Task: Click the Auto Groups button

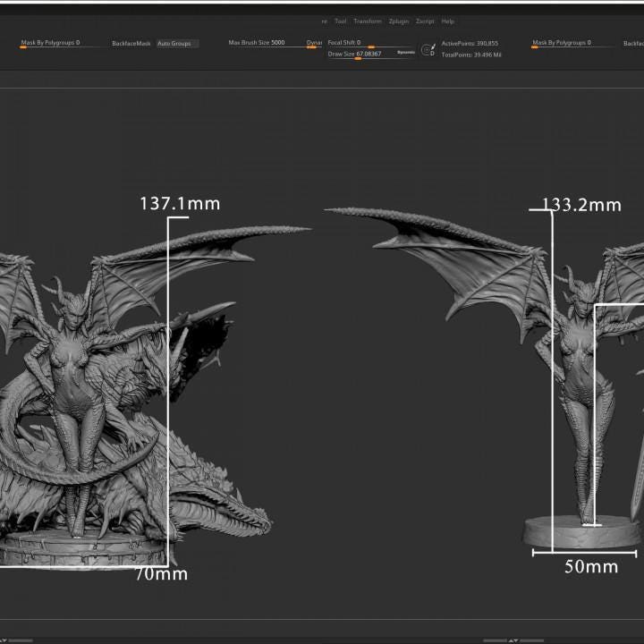Action: pos(177,44)
